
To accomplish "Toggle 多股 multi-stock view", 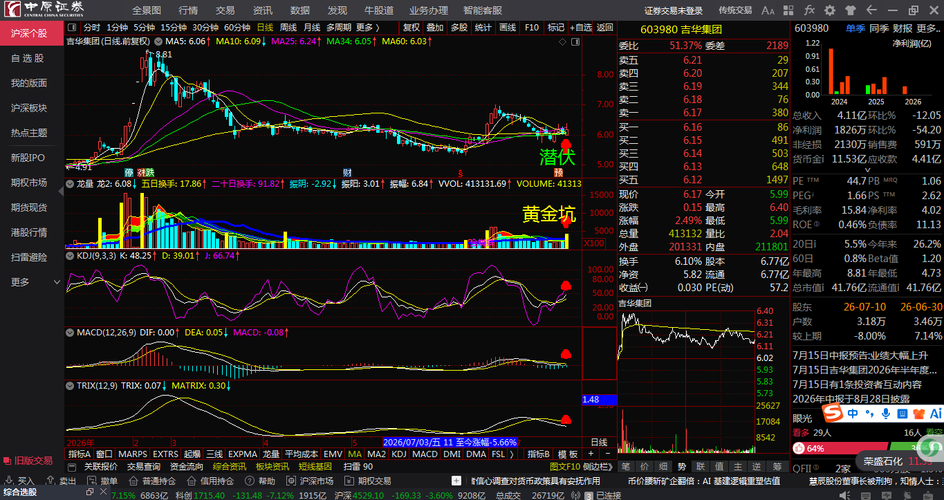I will (459, 28).
